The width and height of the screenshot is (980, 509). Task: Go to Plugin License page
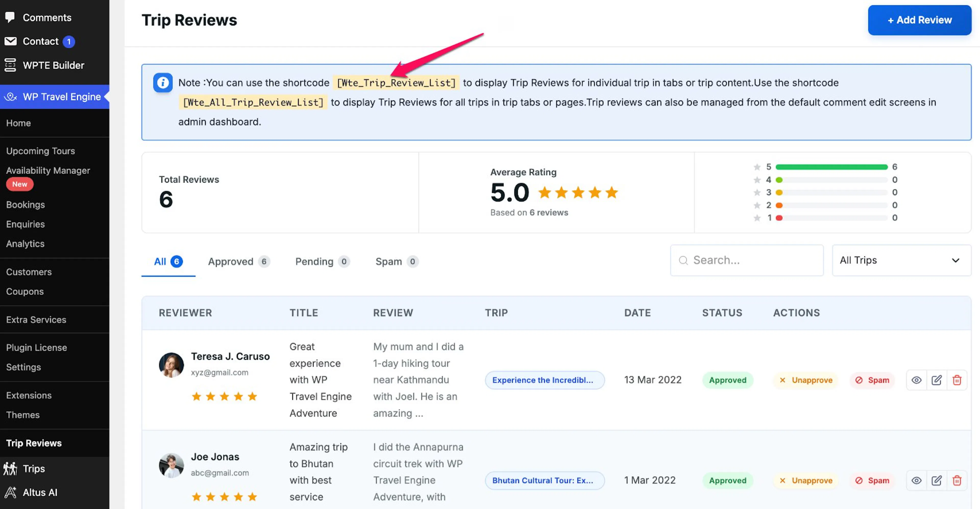click(36, 347)
